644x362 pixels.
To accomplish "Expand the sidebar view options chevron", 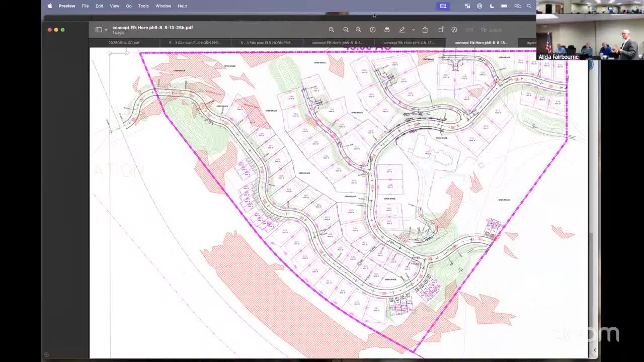I will click(x=106, y=30).
